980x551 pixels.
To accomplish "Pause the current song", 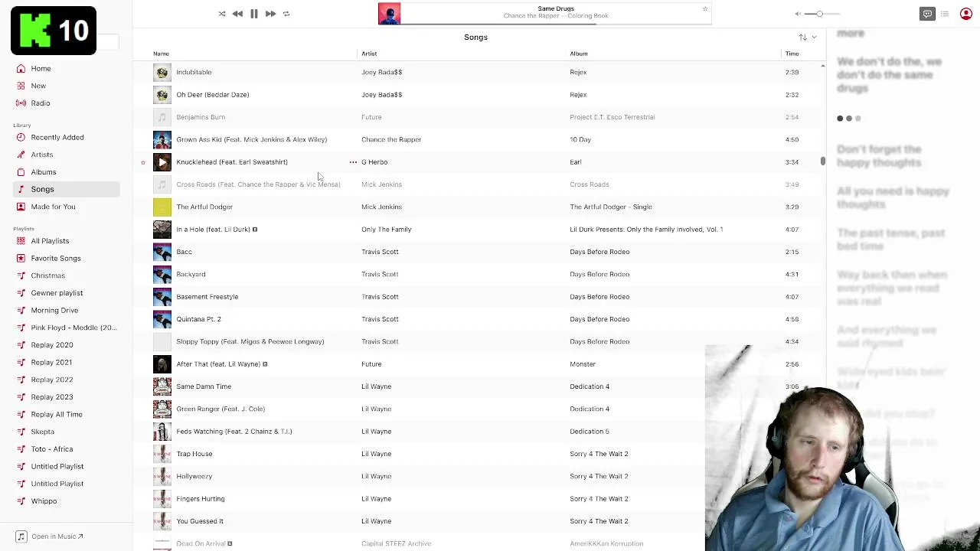I will pos(254,14).
